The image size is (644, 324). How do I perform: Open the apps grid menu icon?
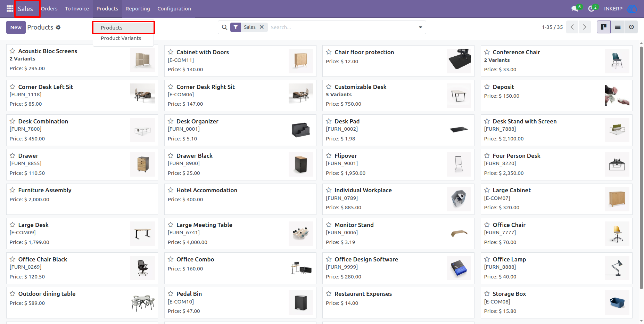(x=10, y=8)
